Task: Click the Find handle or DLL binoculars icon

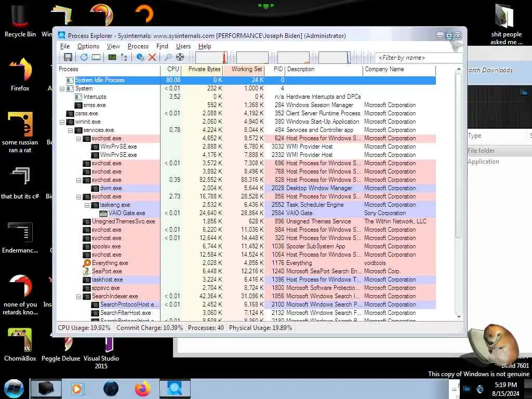Action: point(168,57)
